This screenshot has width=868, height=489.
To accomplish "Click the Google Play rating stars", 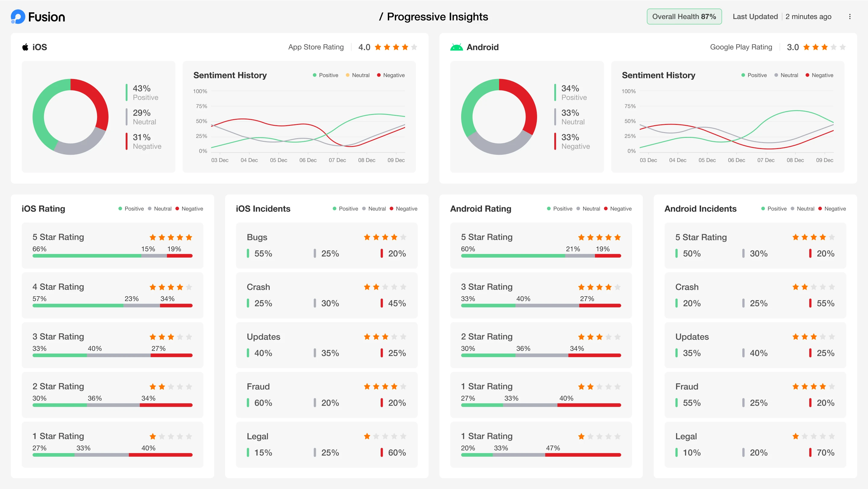I will click(x=824, y=47).
